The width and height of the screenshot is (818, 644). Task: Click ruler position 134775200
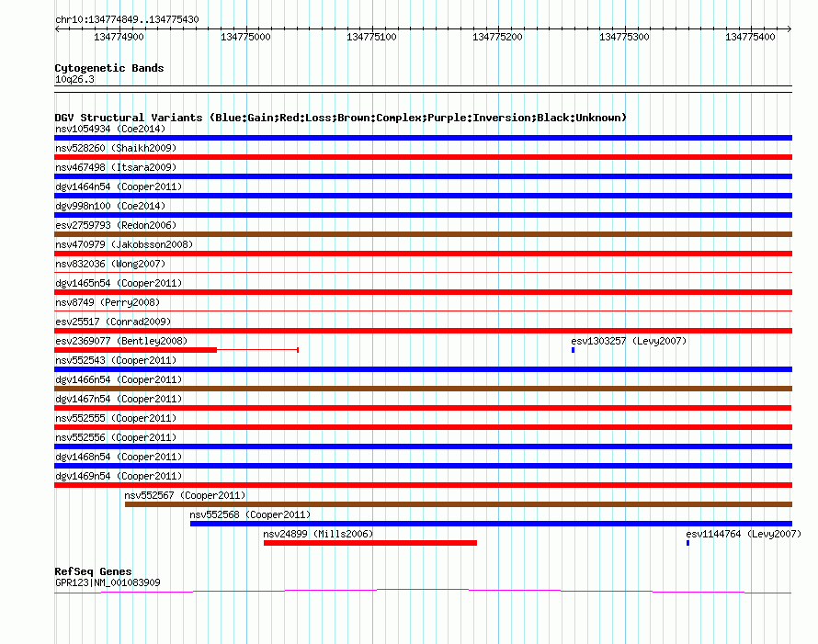coord(497,37)
